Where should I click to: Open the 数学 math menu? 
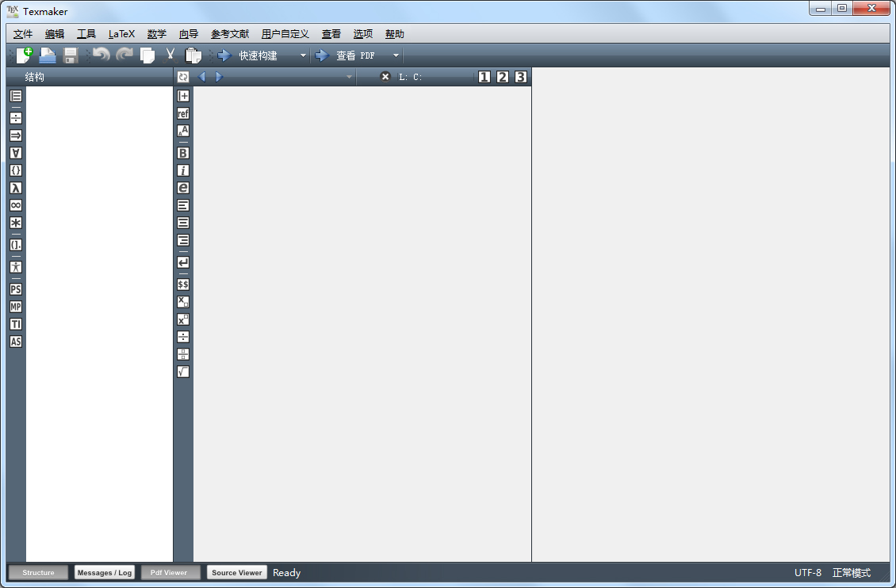click(155, 34)
